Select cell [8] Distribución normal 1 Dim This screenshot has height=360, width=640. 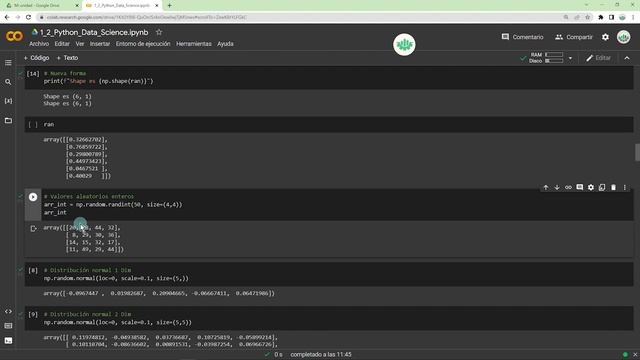(329, 274)
